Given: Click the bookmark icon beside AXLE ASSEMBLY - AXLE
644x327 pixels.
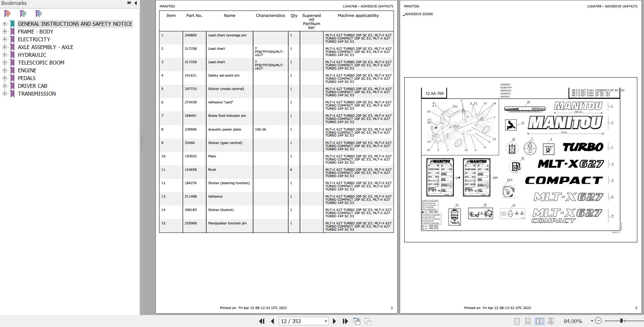Looking at the screenshot, I should [12, 47].
